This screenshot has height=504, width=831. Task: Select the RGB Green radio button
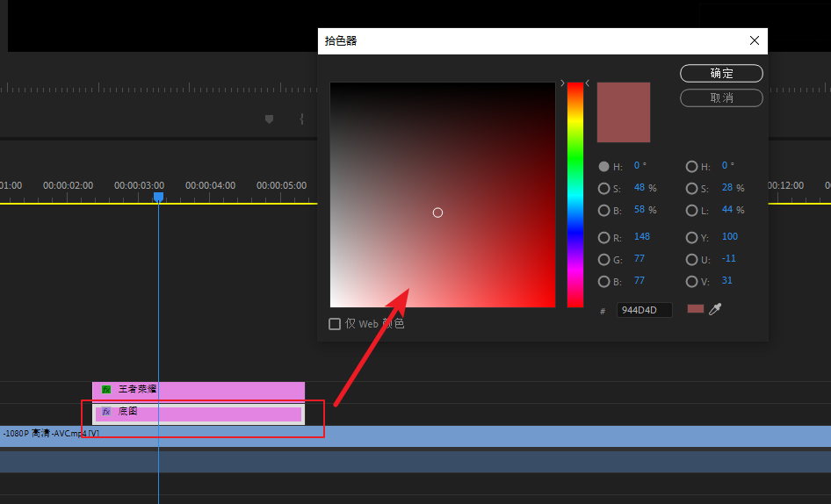coord(603,260)
